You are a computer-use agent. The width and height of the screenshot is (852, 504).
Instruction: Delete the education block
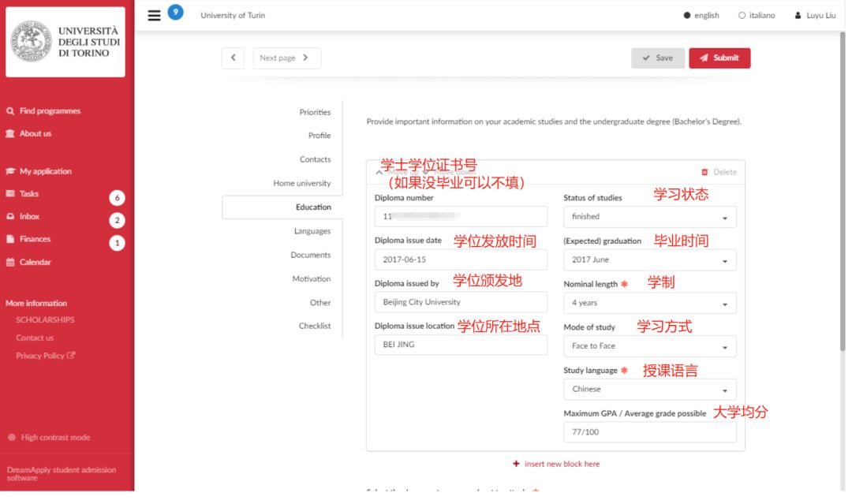pos(719,172)
